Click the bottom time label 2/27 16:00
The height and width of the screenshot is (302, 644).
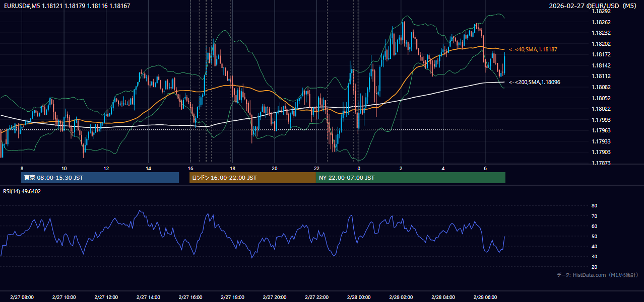point(190,297)
